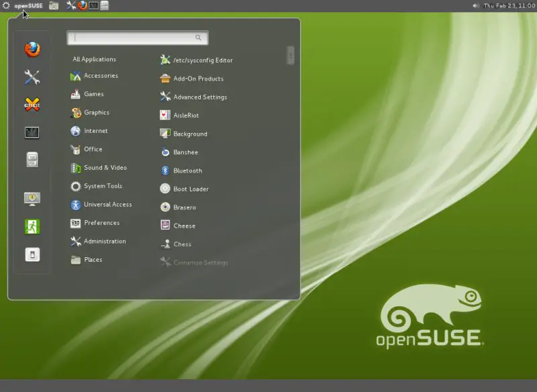Select the Graphics category
537x392 pixels.
(x=90, y=112)
